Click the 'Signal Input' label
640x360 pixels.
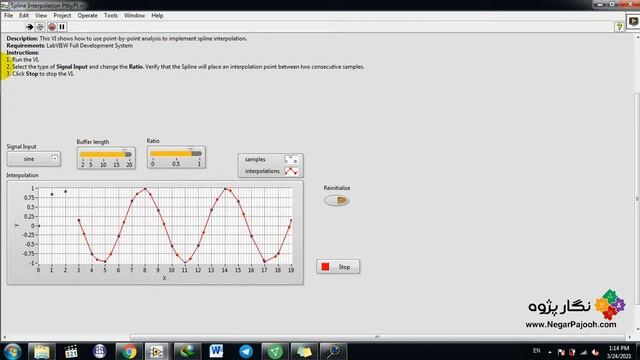click(x=21, y=147)
